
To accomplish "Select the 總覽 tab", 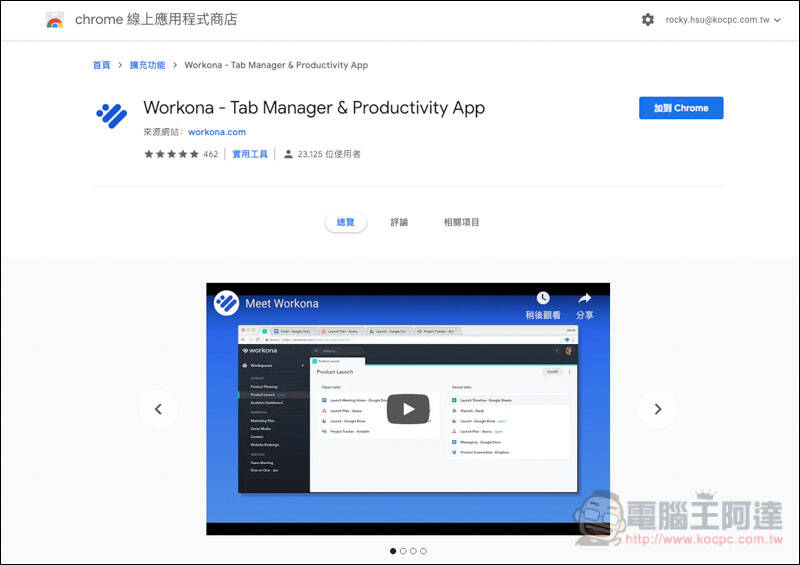I will [345, 222].
